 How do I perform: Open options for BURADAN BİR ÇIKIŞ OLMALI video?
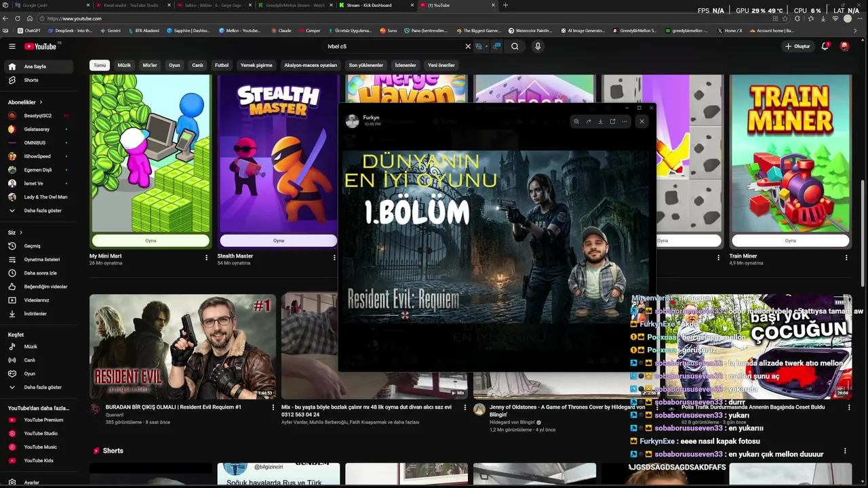273,408
